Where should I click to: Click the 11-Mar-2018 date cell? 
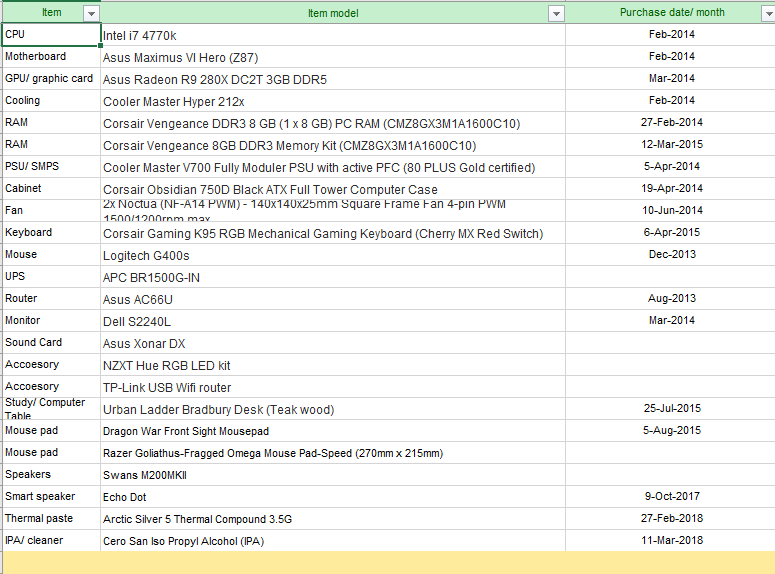click(672, 540)
